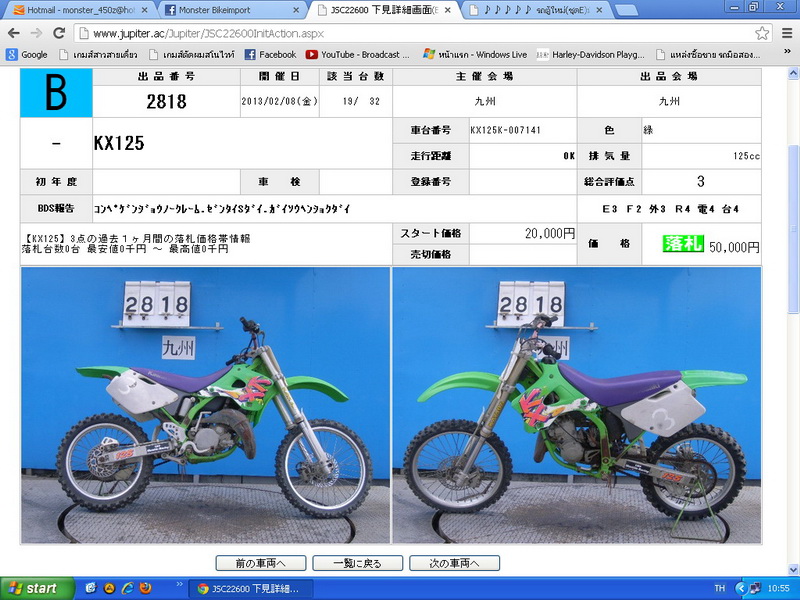Image resolution: width=800 pixels, height=600 pixels.
Task: Open the last Thai bookmark
Action: (x=708, y=55)
